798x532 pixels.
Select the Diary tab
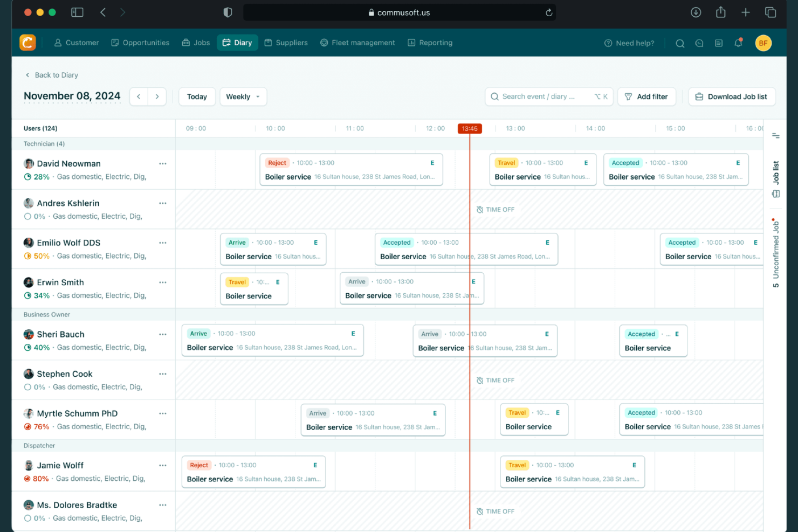click(237, 43)
